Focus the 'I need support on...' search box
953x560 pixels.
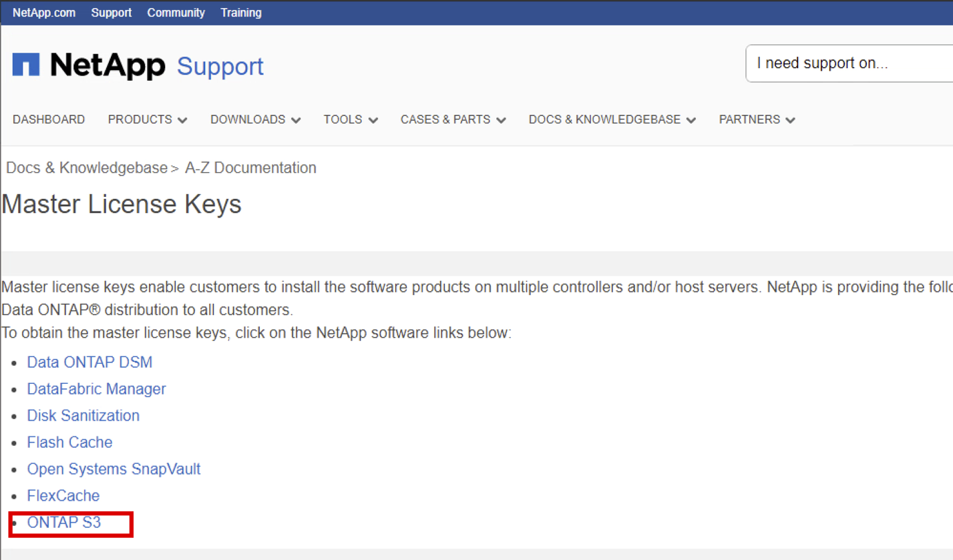[x=849, y=63]
